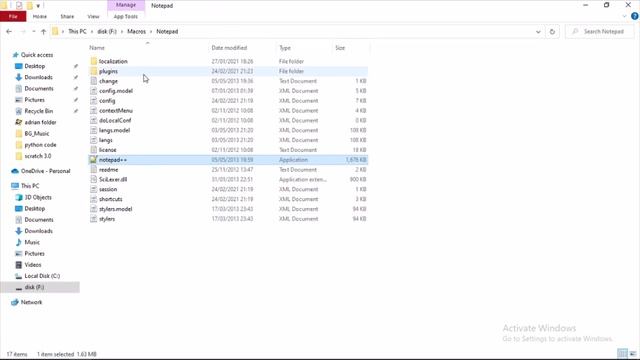The width and height of the screenshot is (640, 360).
Task: Select the langs XML file
Action: tap(106, 140)
